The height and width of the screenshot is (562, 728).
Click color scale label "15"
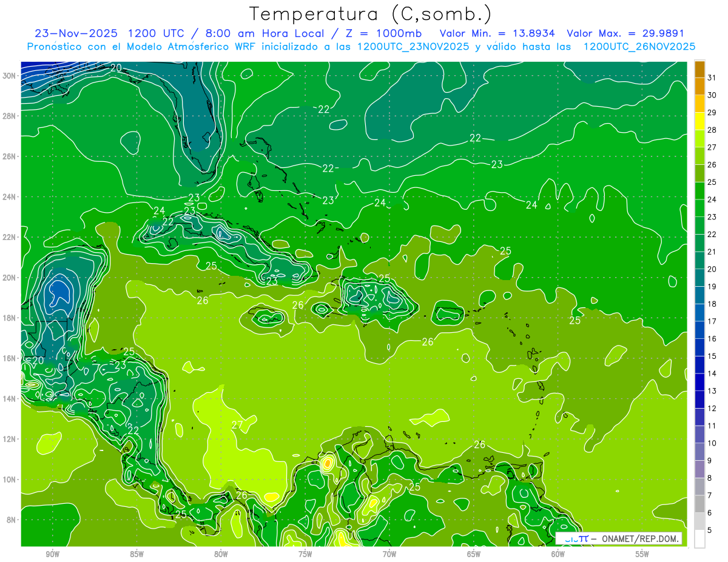pyautogui.click(x=712, y=356)
